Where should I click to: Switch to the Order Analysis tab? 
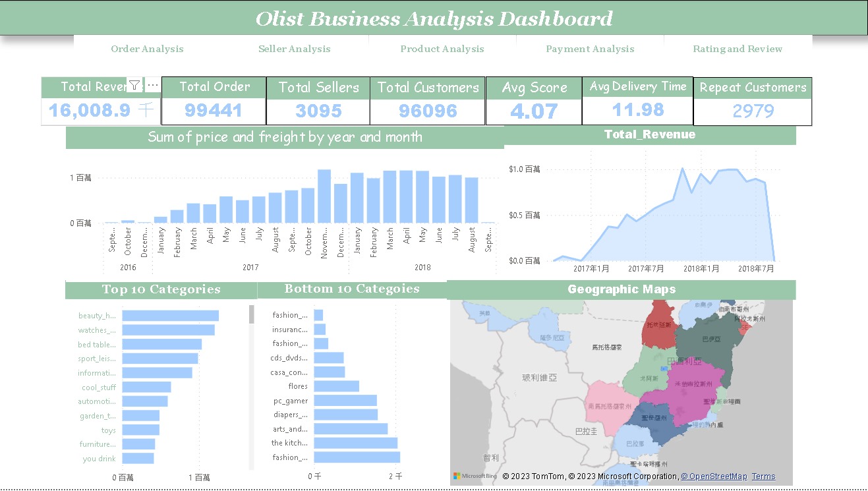point(147,48)
